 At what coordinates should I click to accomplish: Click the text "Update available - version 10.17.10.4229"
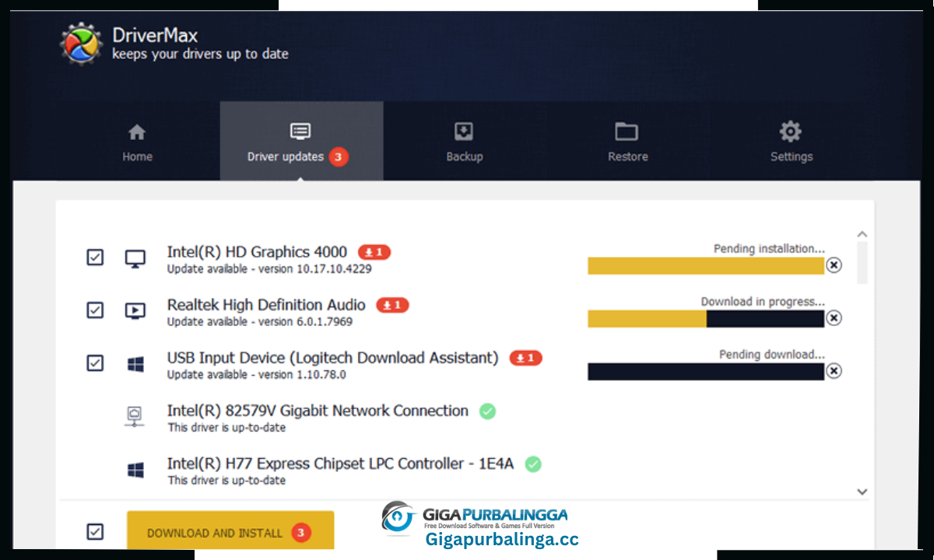(x=269, y=269)
